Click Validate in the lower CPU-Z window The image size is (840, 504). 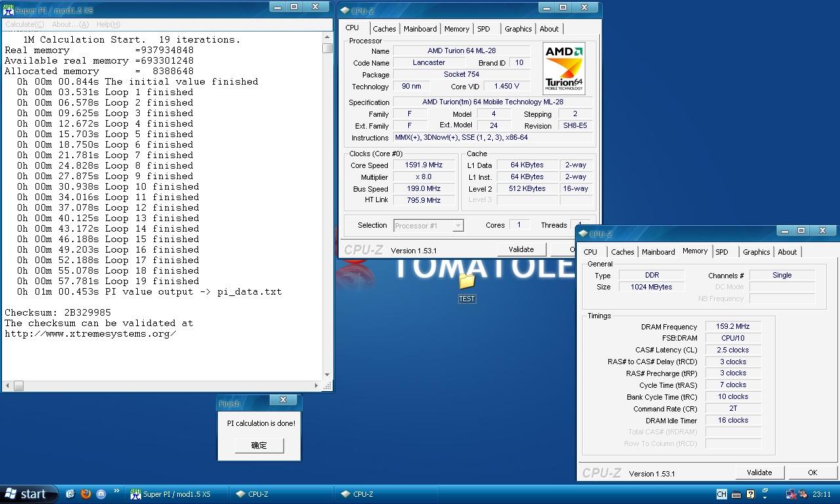click(759, 472)
